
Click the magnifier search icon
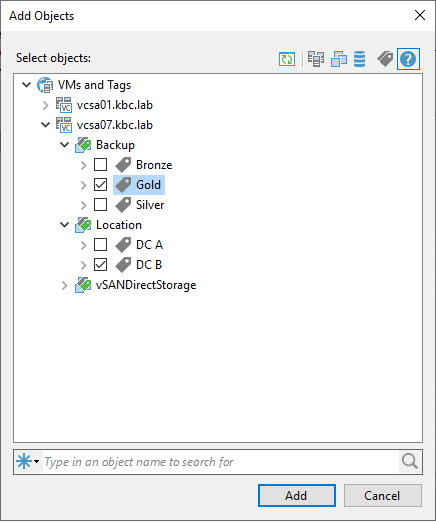410,462
